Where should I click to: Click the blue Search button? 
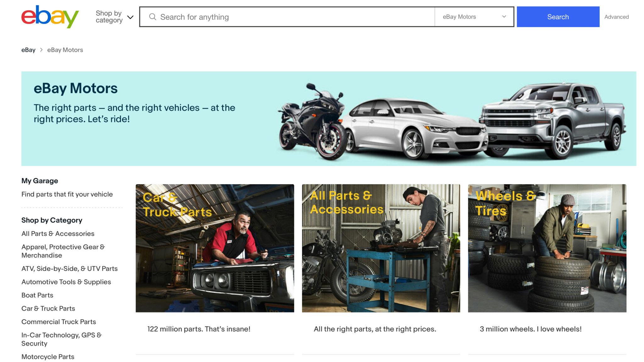pos(558,16)
